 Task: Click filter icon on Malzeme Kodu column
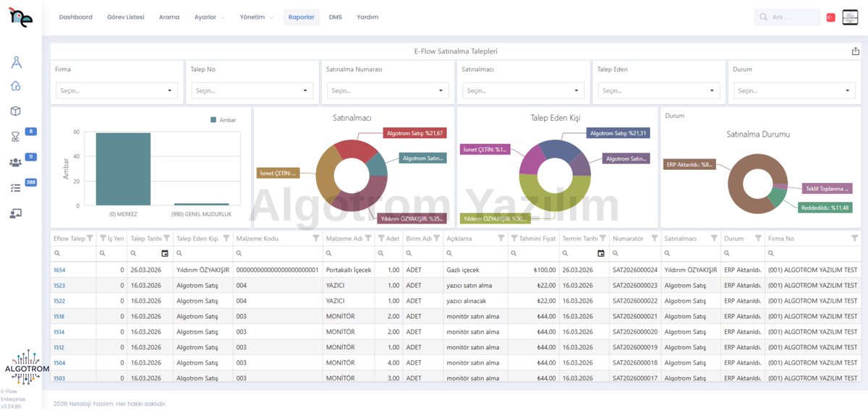[315, 238]
